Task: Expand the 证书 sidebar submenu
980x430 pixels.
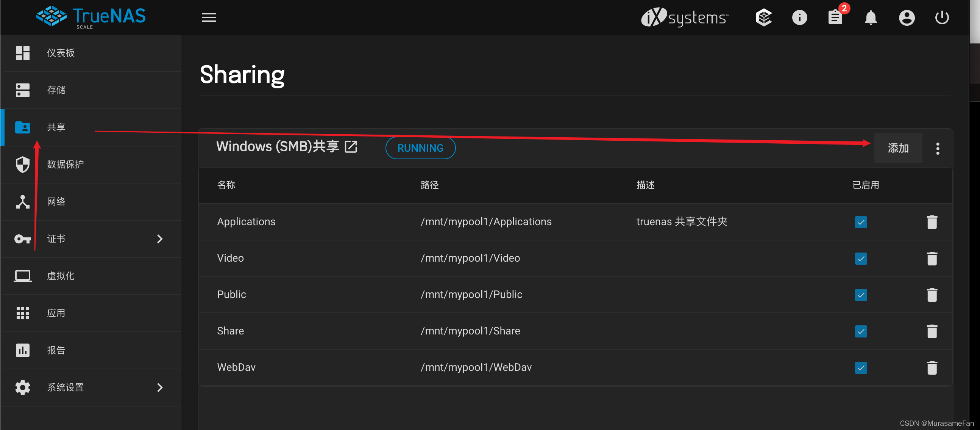Action: tap(160, 239)
